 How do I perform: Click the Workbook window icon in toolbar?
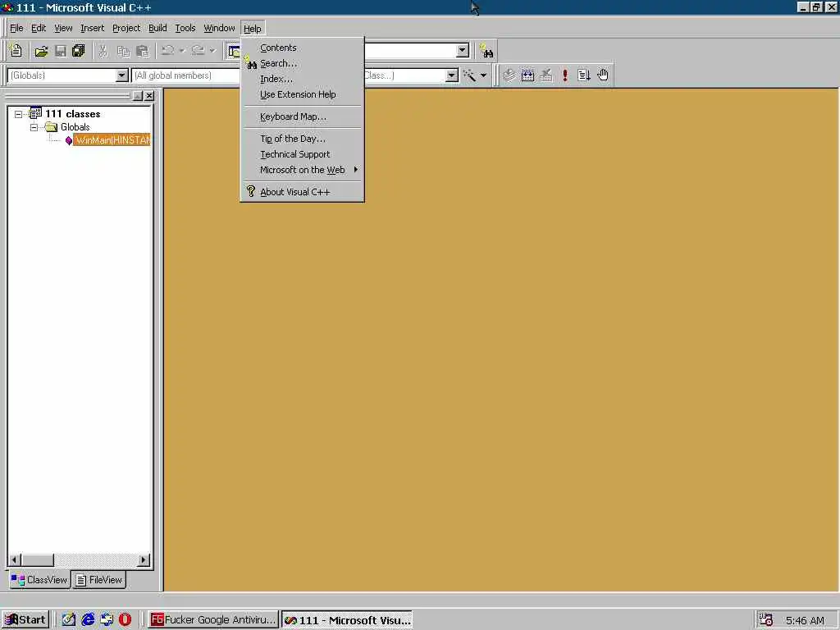234,51
